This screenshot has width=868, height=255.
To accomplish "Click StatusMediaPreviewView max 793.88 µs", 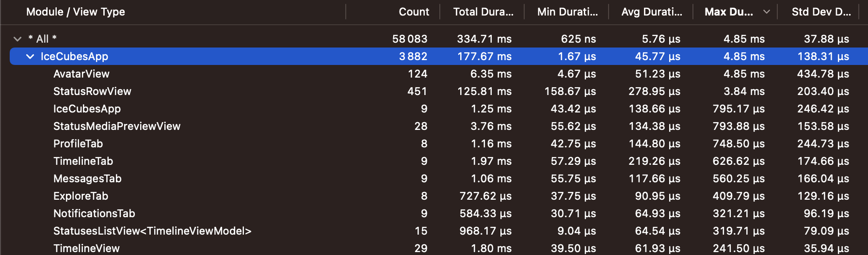I will pyautogui.click(x=739, y=126).
